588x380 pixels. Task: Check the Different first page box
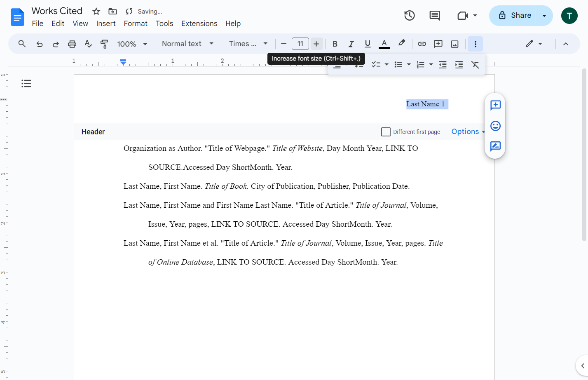pos(386,132)
